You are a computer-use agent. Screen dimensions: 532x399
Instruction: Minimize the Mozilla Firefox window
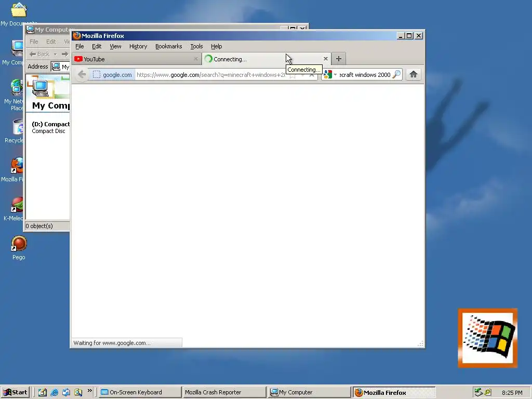(401, 36)
